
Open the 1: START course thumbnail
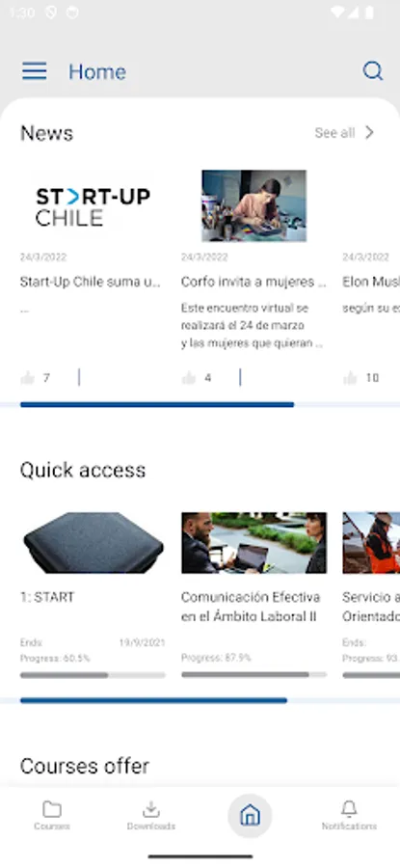point(93,542)
